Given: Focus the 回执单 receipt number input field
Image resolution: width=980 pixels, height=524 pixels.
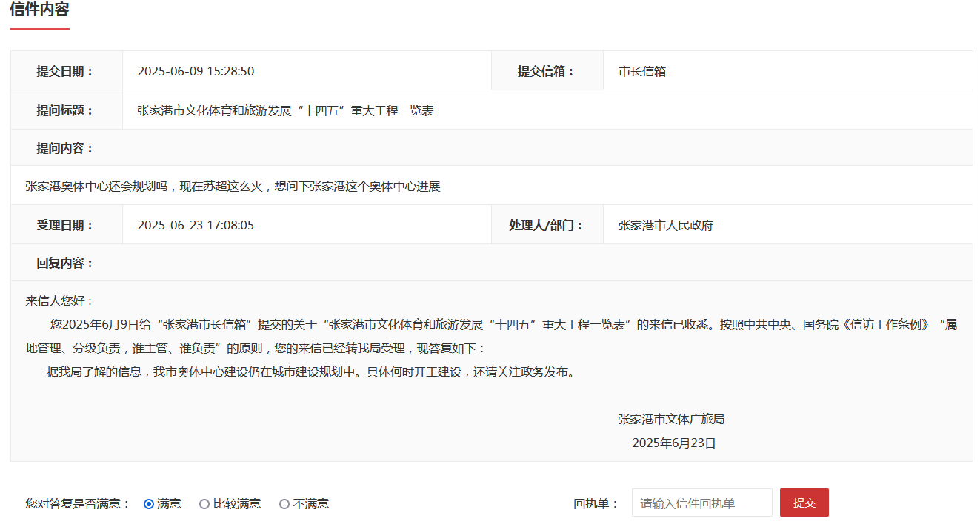Looking at the screenshot, I should tap(701, 503).
